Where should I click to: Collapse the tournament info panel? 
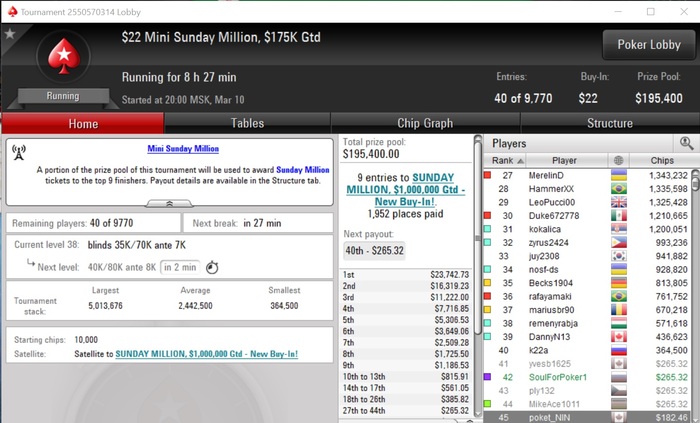point(170,203)
